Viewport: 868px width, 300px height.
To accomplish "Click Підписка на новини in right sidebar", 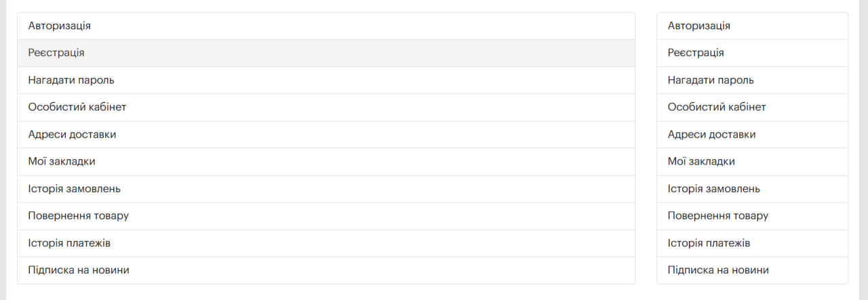I will pyautogui.click(x=718, y=270).
